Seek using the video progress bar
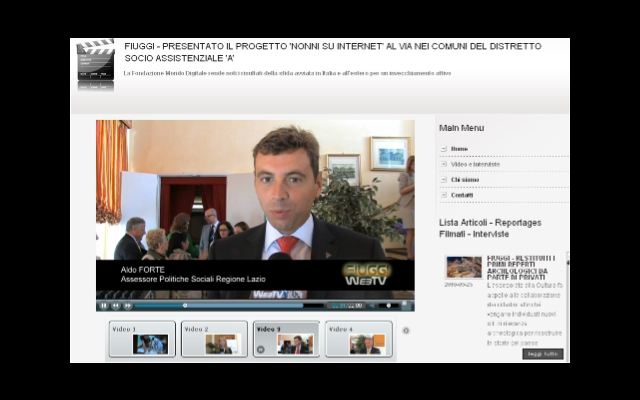640x400 pixels. click(229, 305)
